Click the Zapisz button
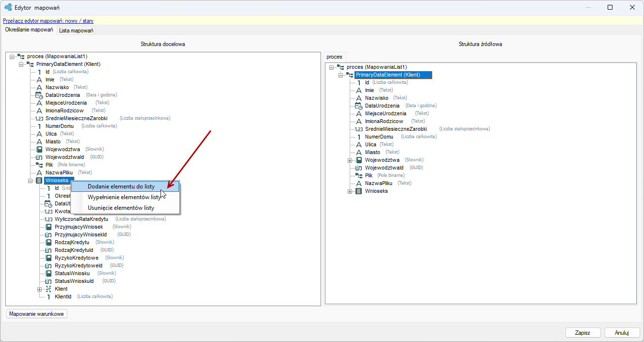644x342 pixels. click(583, 333)
